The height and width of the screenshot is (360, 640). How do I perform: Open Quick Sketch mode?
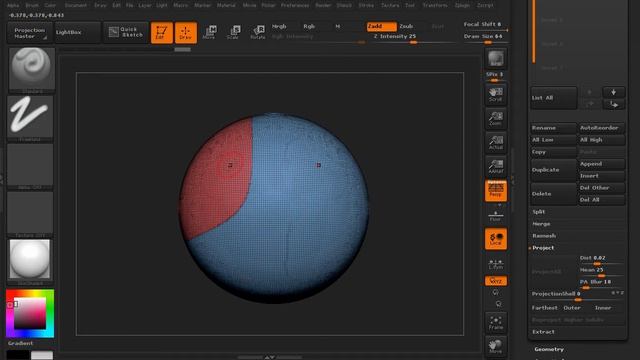(126, 32)
